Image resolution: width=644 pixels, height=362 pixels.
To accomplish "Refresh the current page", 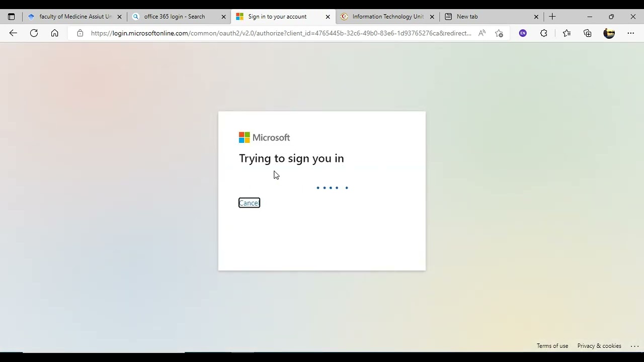I will point(34,33).
